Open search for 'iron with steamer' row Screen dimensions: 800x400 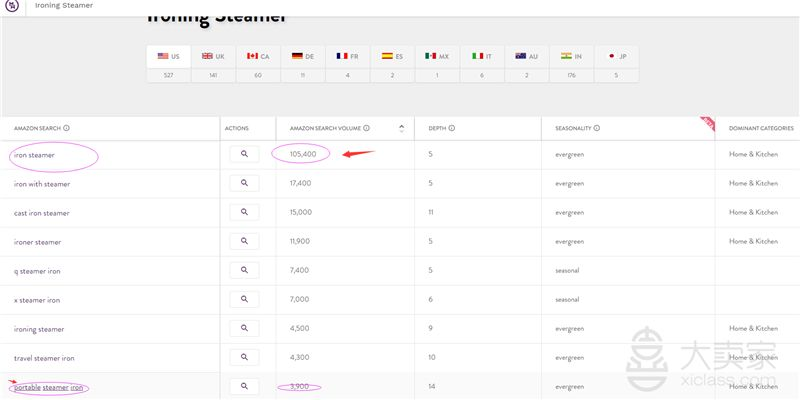coord(244,183)
